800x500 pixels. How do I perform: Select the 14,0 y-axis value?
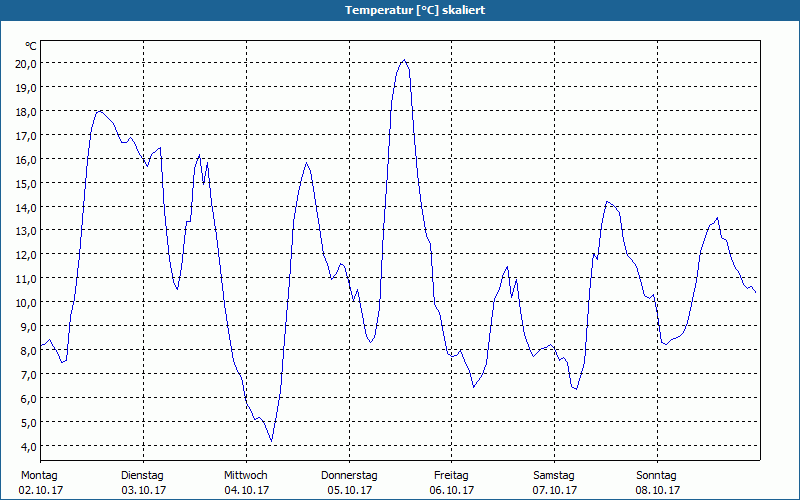coord(26,208)
